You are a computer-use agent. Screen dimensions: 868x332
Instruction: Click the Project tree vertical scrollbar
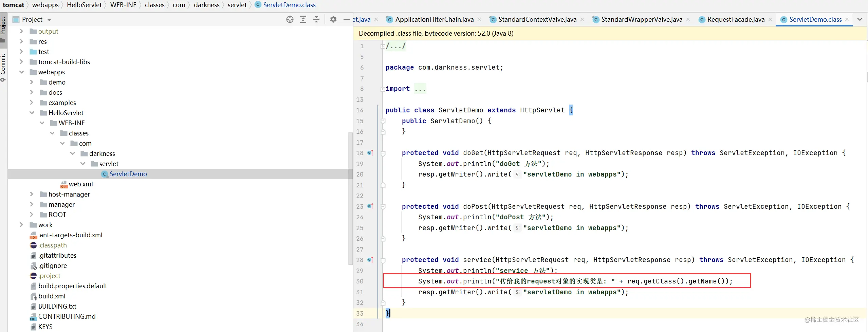pyautogui.click(x=350, y=198)
